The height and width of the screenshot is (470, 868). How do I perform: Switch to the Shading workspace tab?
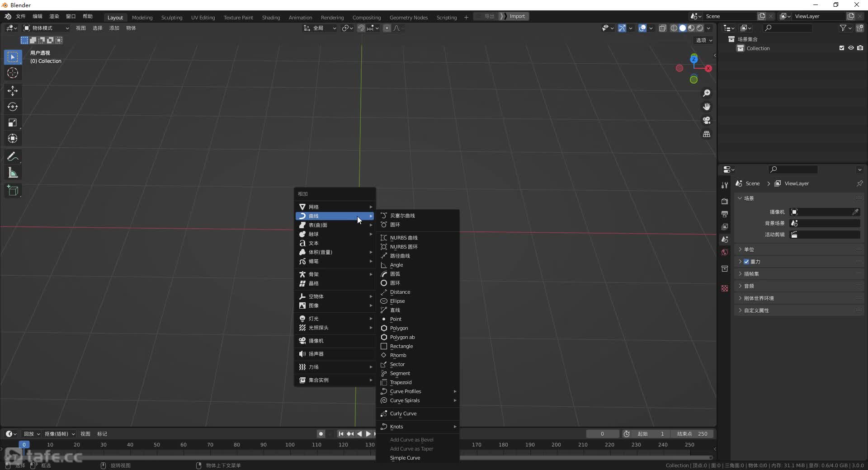[271, 18]
